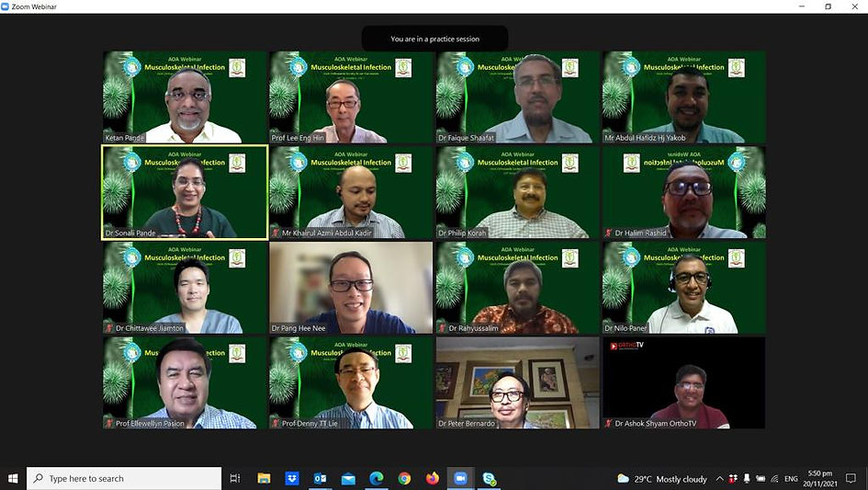Open the weather widget showing 29°C
The image size is (868, 490).
661,479
